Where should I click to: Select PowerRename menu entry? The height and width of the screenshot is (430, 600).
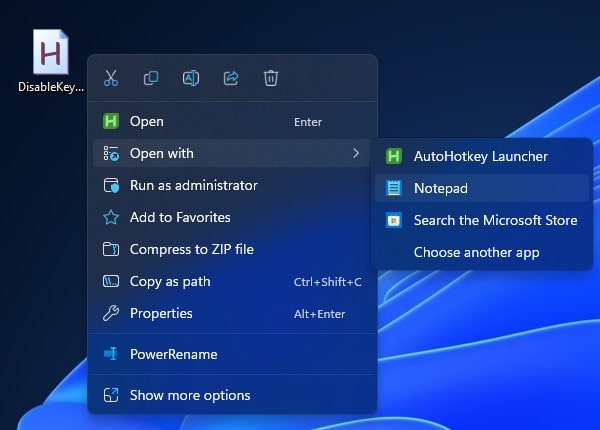232,354
